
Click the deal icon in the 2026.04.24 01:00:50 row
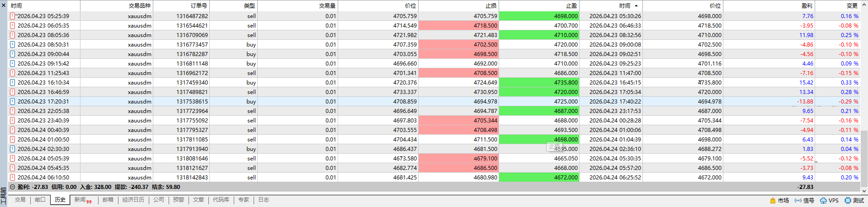pos(13,140)
